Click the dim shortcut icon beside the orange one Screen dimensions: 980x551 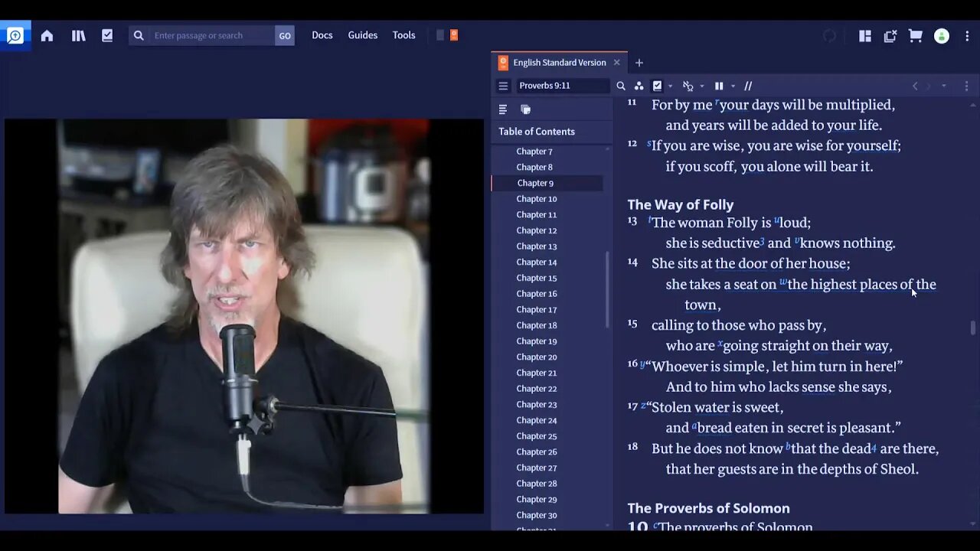[440, 35]
